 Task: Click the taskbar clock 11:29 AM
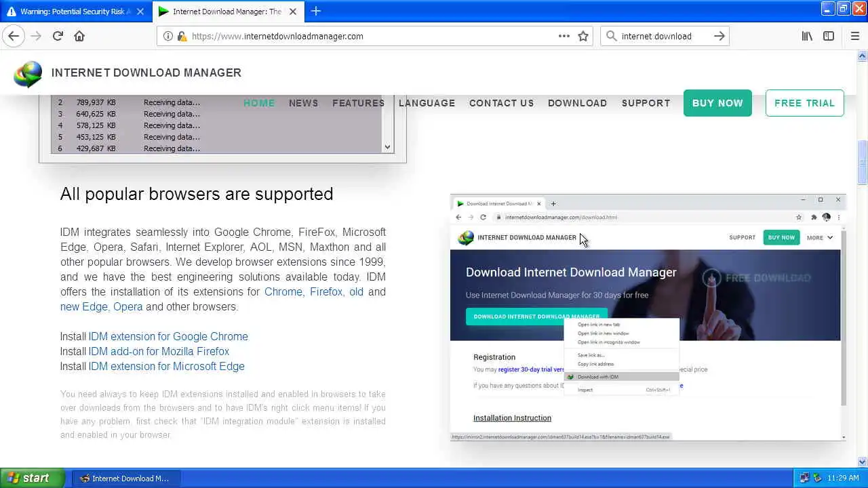coord(844,478)
